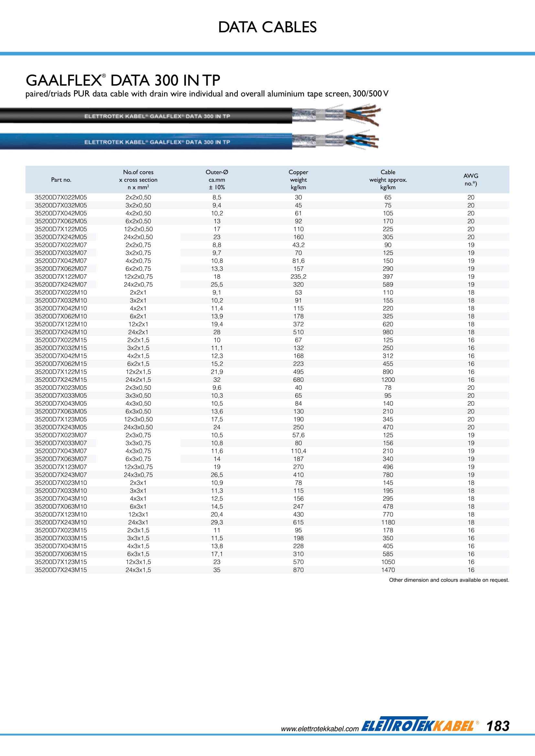Click the GAALFLEX DATA 300 IN TP title

(x=123, y=80)
